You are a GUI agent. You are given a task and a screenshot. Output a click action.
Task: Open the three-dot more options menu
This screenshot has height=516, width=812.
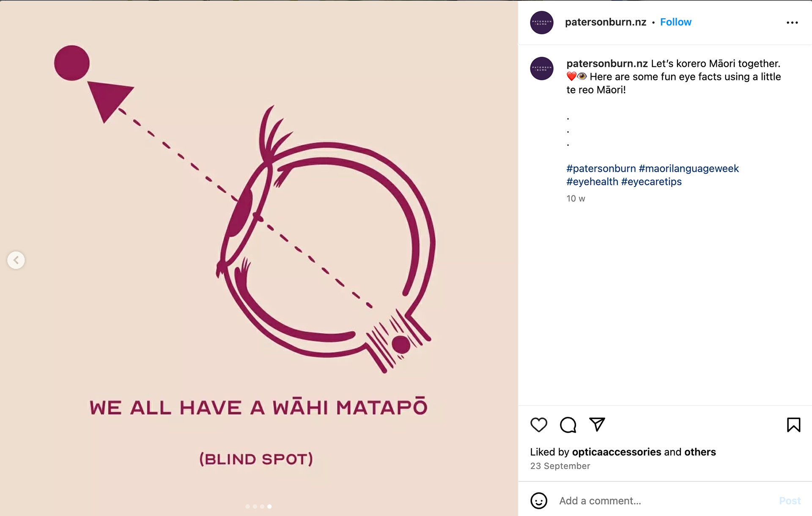pos(792,22)
